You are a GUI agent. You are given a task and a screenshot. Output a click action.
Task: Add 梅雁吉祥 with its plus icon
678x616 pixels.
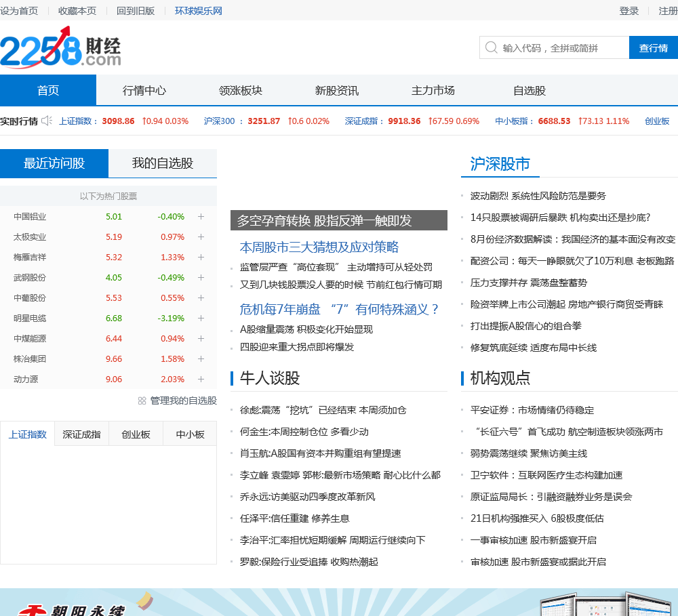point(201,258)
